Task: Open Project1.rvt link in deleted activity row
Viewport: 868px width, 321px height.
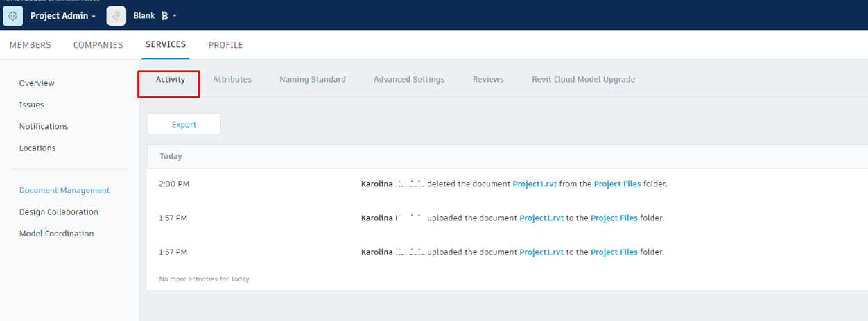Action: (534, 184)
